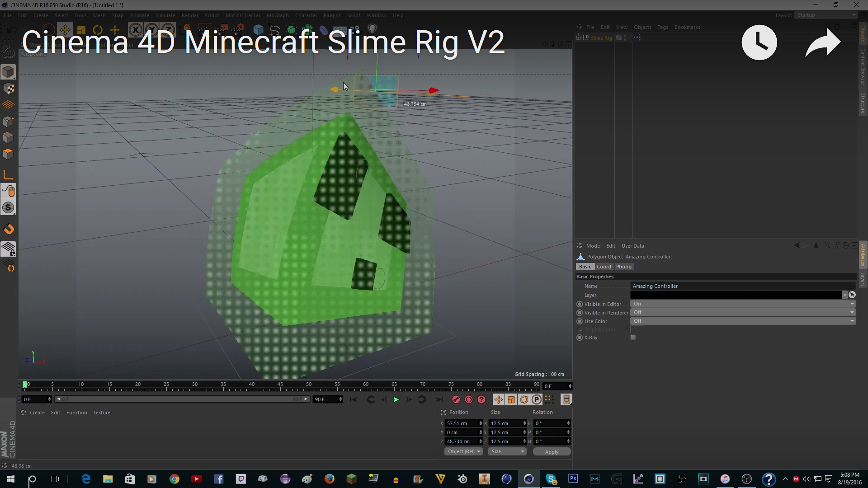Click the Apply button
868x488 pixels.
tap(552, 451)
